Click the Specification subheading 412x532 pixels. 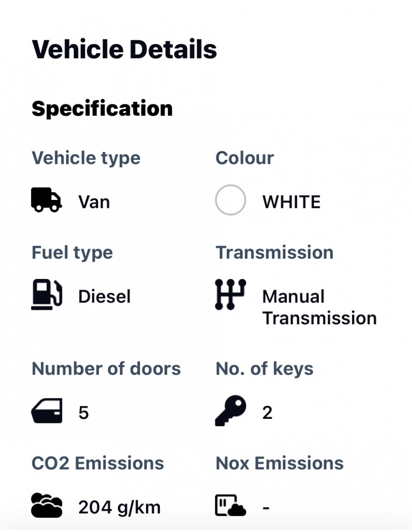pyautogui.click(x=102, y=109)
